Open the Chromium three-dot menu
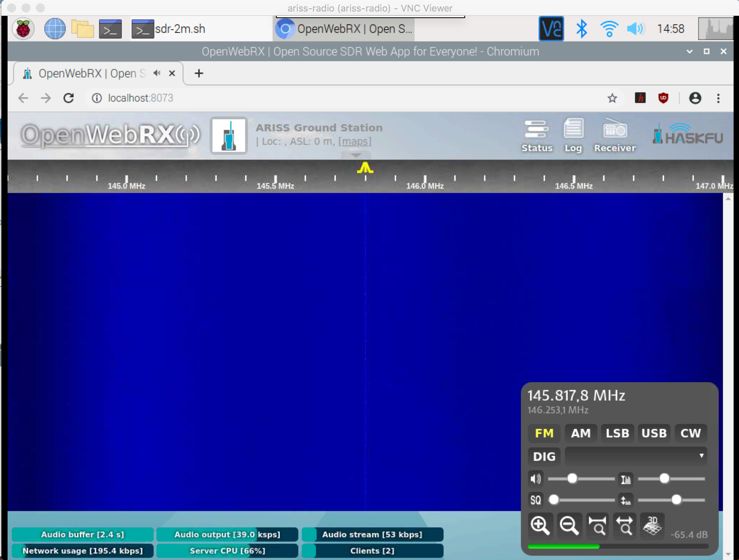Screen dimensions: 739x560 (718, 98)
